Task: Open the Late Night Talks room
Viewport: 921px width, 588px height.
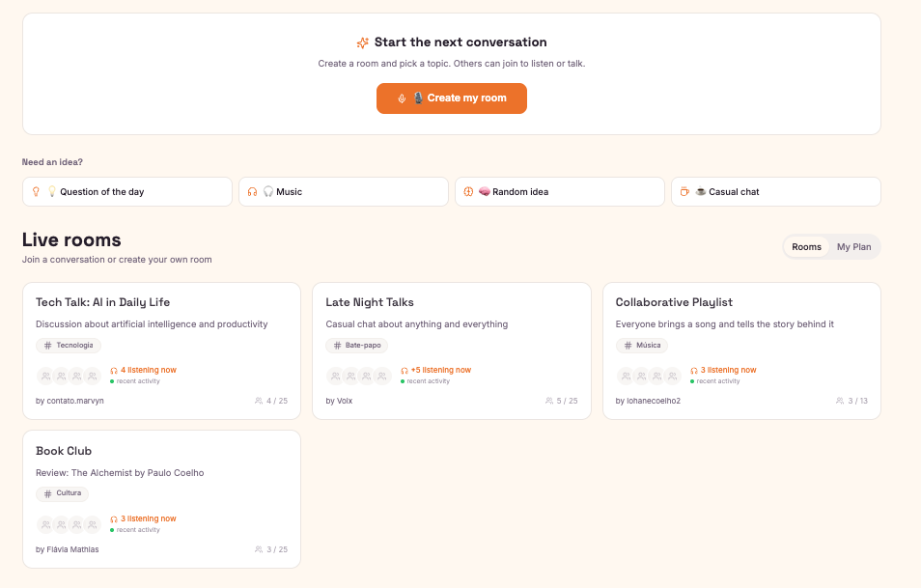Action: point(451,350)
